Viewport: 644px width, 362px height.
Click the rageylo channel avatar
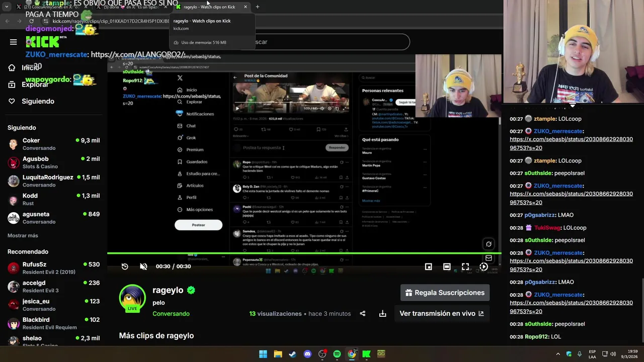pyautogui.click(x=132, y=298)
